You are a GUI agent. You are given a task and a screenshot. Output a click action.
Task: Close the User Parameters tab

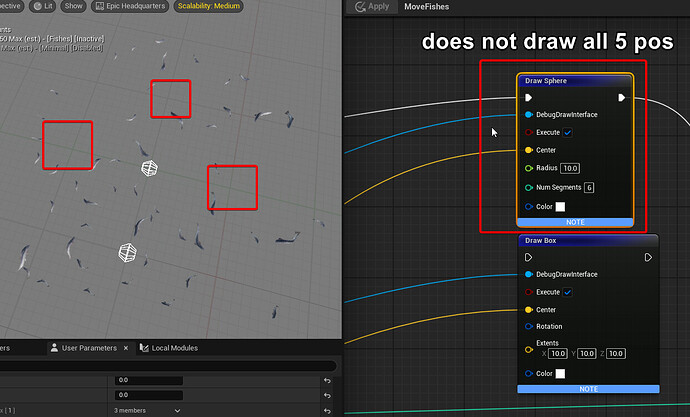coord(126,348)
